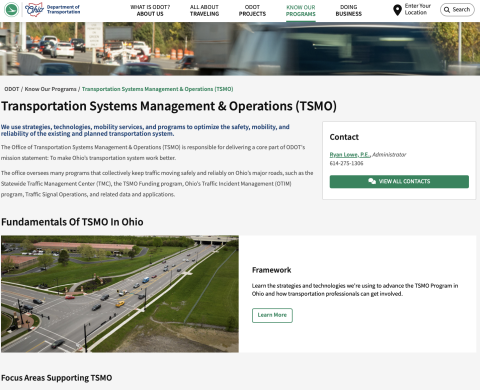Click the Contact heading

pos(344,137)
